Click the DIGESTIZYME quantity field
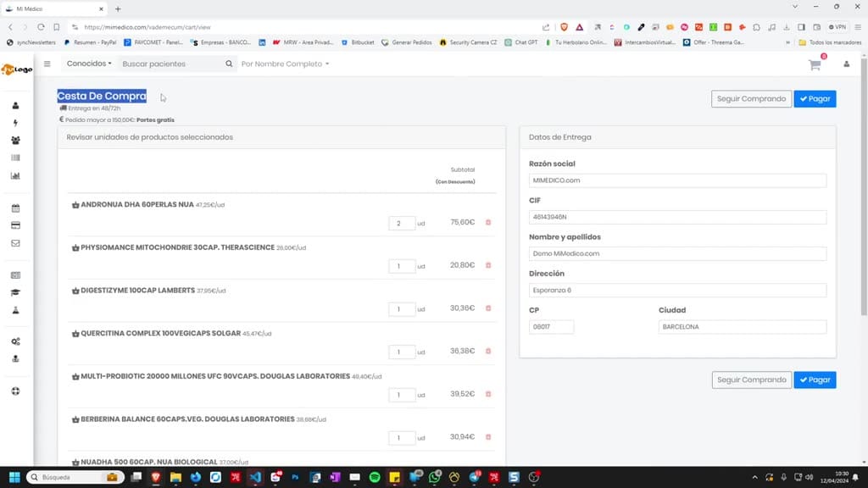This screenshot has height=488, width=868. pos(402,308)
